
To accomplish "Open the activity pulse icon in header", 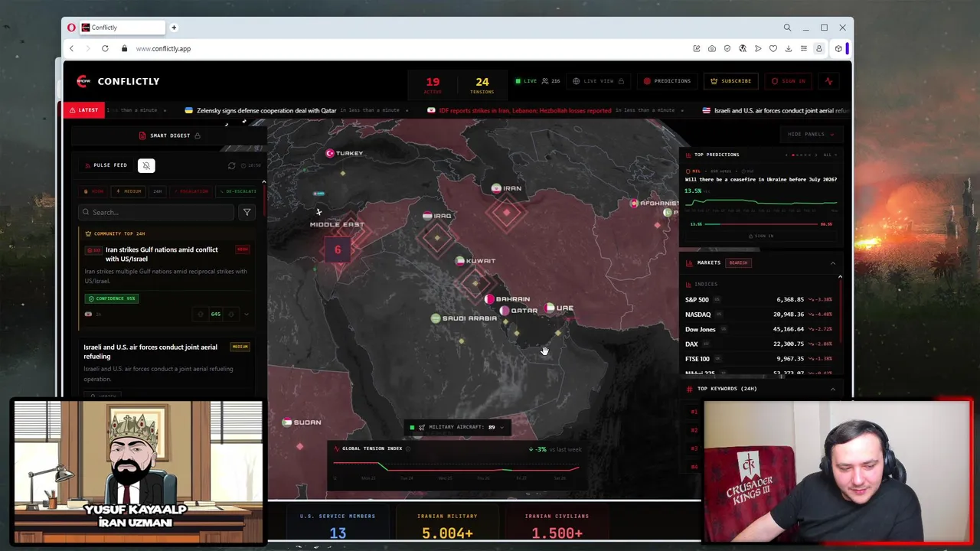I will 828,81.
